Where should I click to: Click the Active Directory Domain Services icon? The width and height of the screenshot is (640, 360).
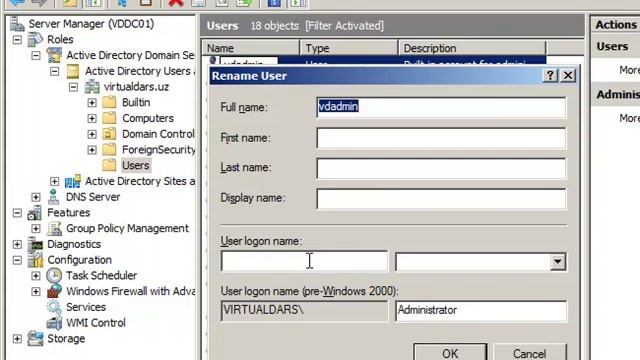(x=54, y=55)
